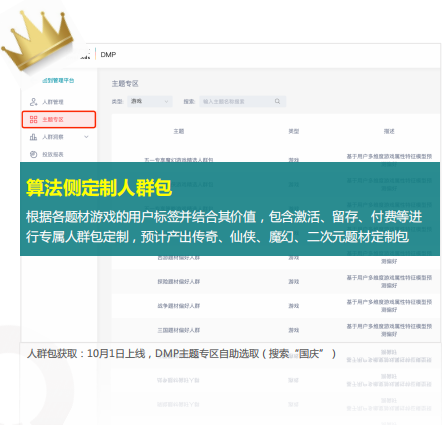This screenshot has width=442, height=425.
Task: Click the 主题专区 page heading
Action: [125, 84]
